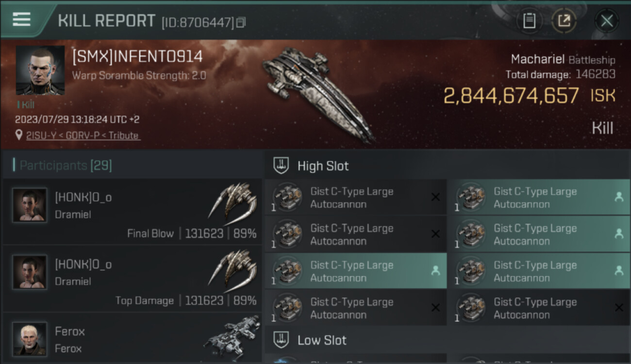The height and width of the screenshot is (364, 631).
Task: Click the Low Slot section header
Action: pos(322,340)
